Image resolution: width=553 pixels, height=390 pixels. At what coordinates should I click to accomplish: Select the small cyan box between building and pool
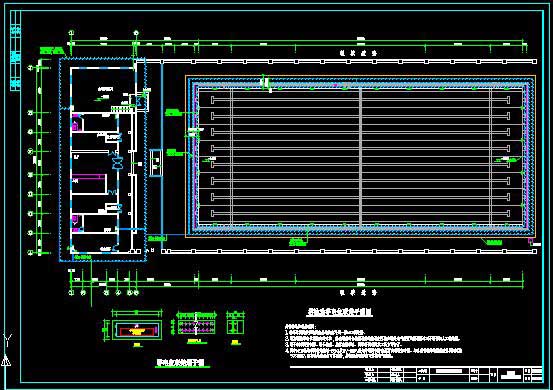(x=156, y=163)
